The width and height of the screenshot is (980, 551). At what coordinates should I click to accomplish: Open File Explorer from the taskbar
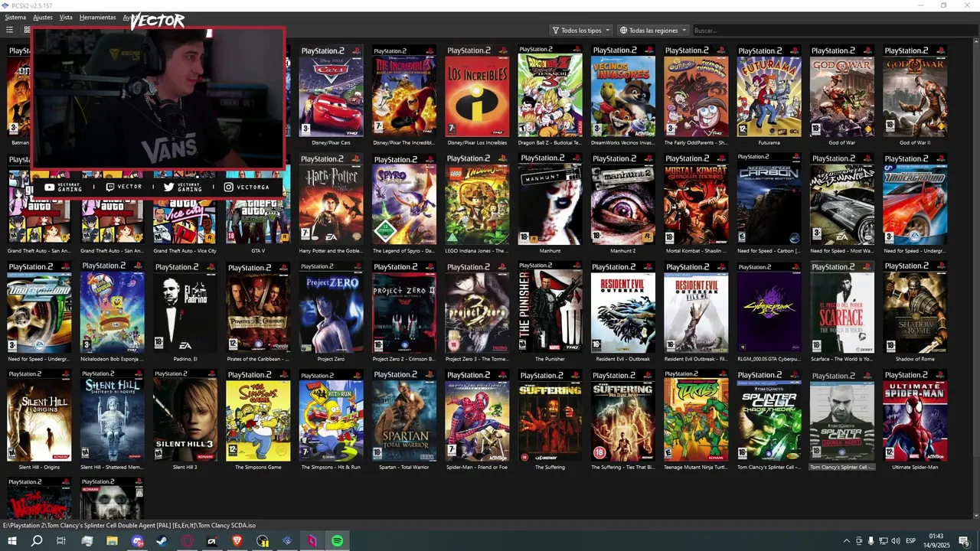(x=112, y=541)
